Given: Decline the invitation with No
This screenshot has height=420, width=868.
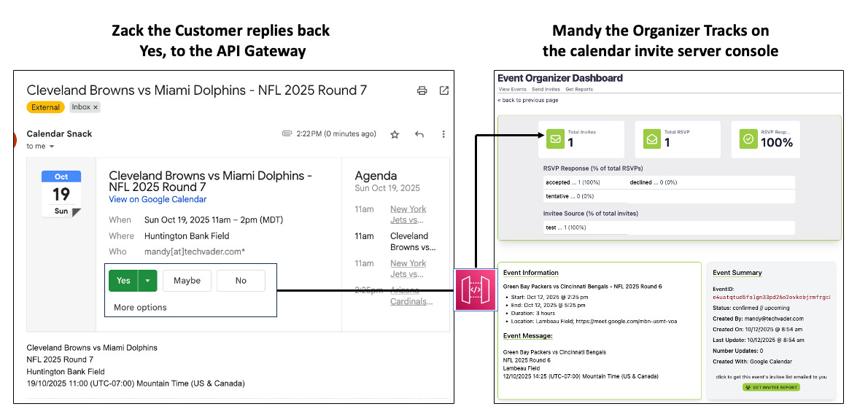Looking at the screenshot, I should point(241,281).
